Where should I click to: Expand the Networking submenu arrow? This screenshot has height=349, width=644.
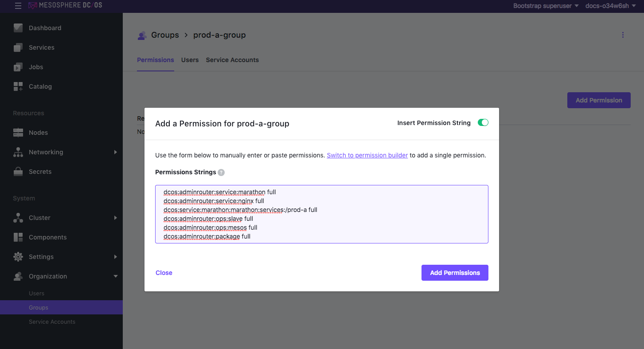pos(115,152)
